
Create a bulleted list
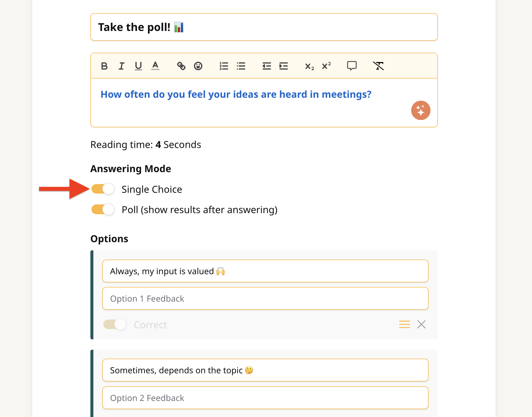point(241,66)
